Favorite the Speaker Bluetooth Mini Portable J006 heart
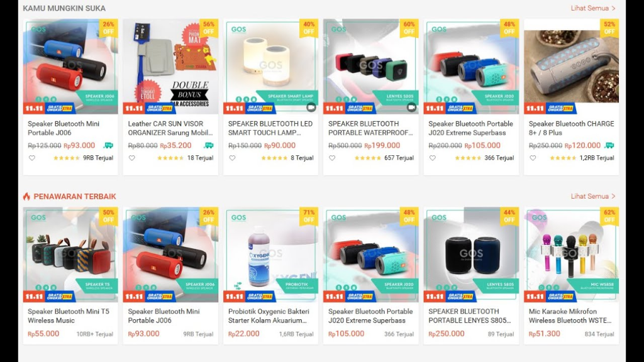Image resolution: width=644 pixels, height=362 pixels. [31, 158]
